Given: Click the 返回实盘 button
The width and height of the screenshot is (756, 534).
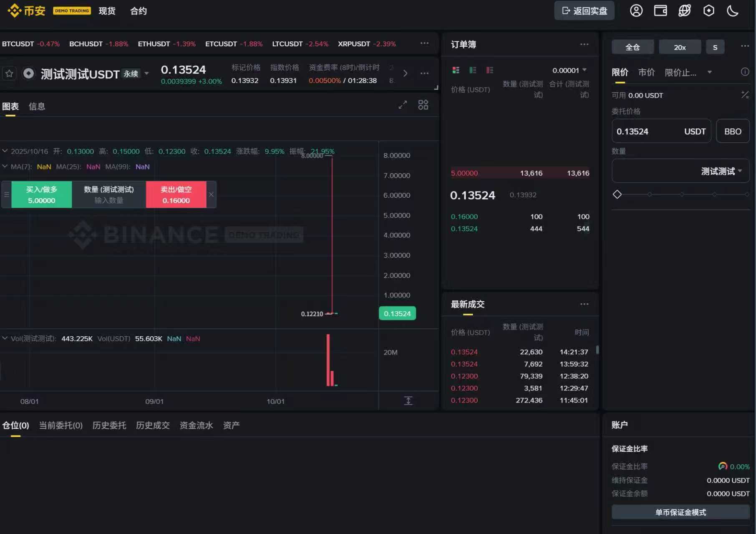Looking at the screenshot, I should (584, 11).
